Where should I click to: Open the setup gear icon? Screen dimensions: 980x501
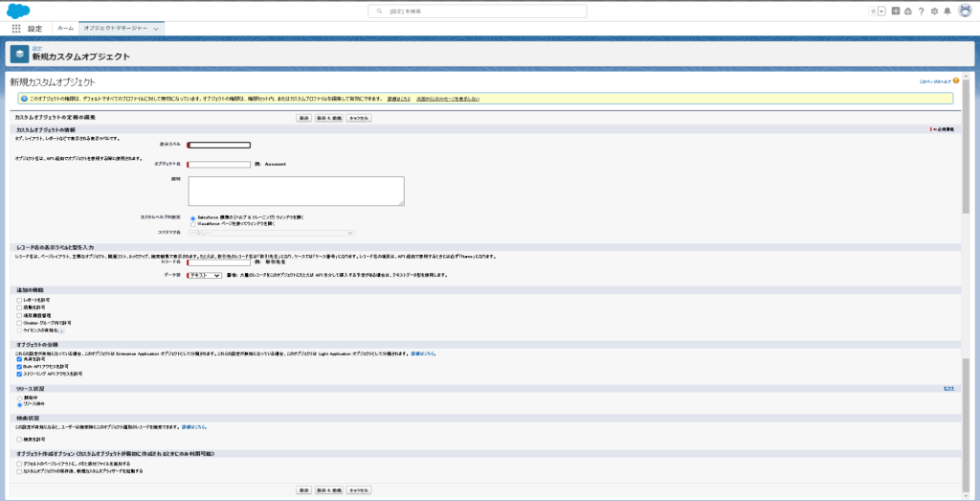(x=934, y=11)
